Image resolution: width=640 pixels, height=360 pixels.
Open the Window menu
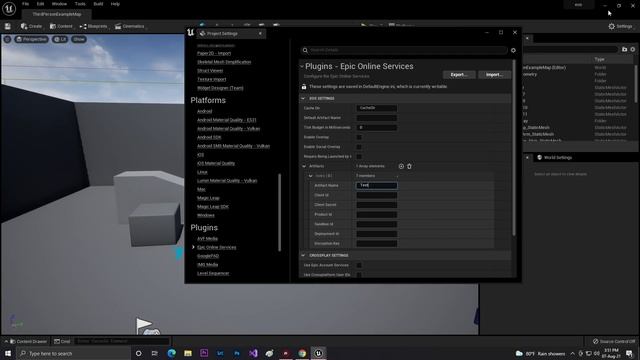click(x=59, y=4)
